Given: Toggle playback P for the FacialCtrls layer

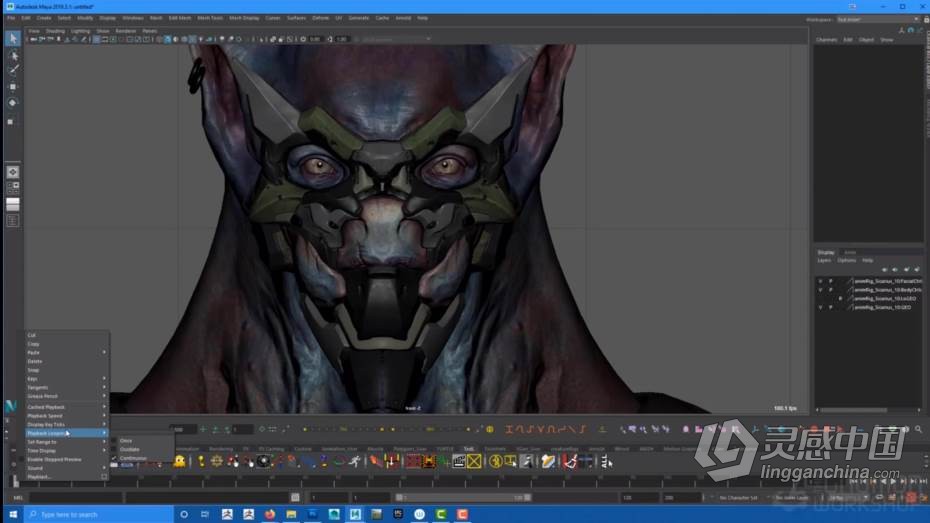Looking at the screenshot, I should point(830,281).
